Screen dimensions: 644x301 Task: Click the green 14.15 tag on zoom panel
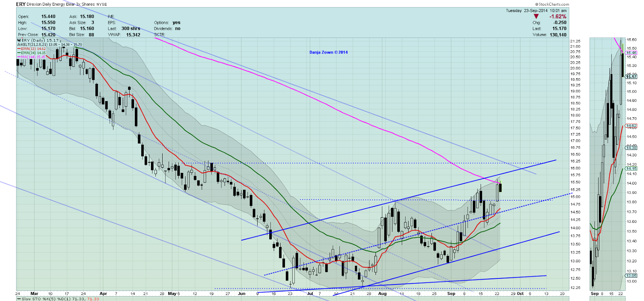(631, 168)
